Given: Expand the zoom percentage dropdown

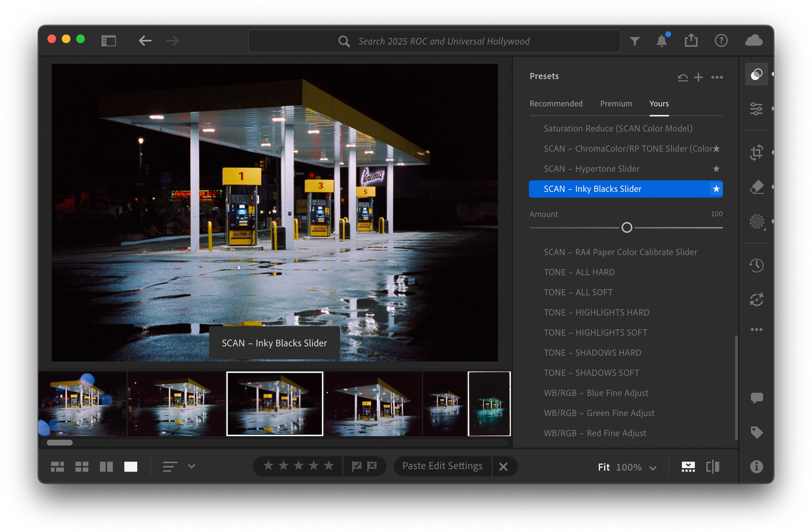Looking at the screenshot, I should click(x=653, y=468).
